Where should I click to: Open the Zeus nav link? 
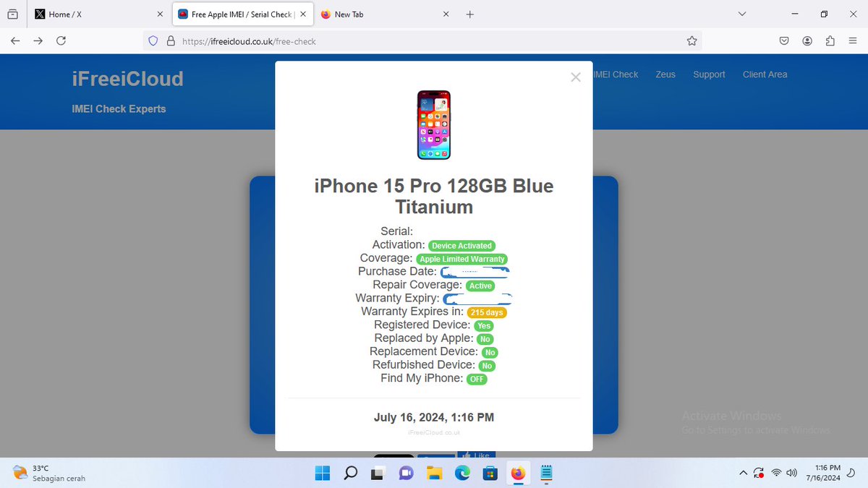[665, 74]
